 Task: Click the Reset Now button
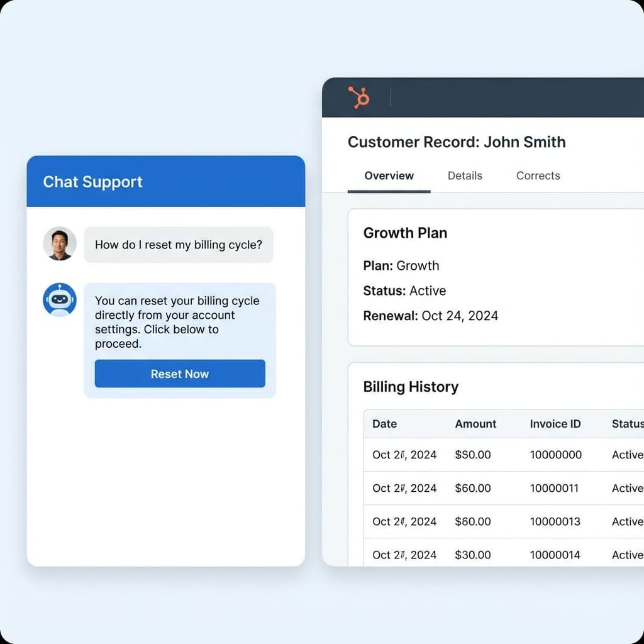(x=180, y=374)
